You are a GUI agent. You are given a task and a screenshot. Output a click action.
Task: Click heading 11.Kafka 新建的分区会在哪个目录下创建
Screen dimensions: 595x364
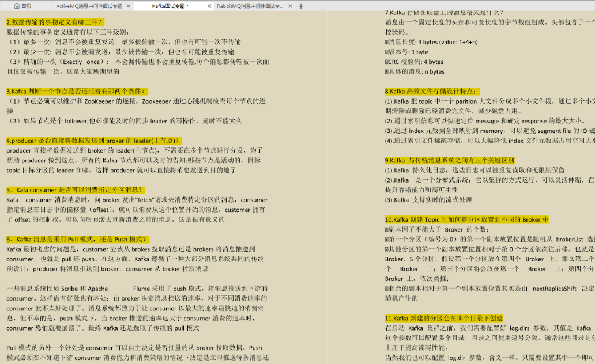point(444,318)
